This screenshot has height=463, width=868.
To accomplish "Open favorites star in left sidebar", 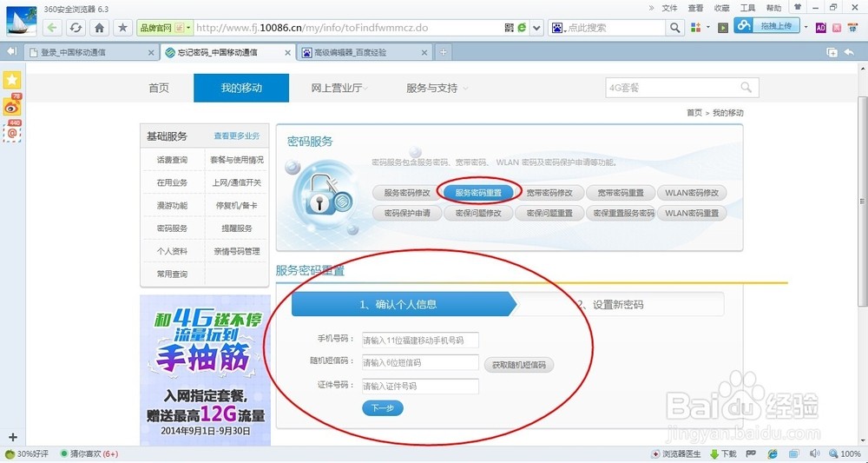I will [12, 80].
